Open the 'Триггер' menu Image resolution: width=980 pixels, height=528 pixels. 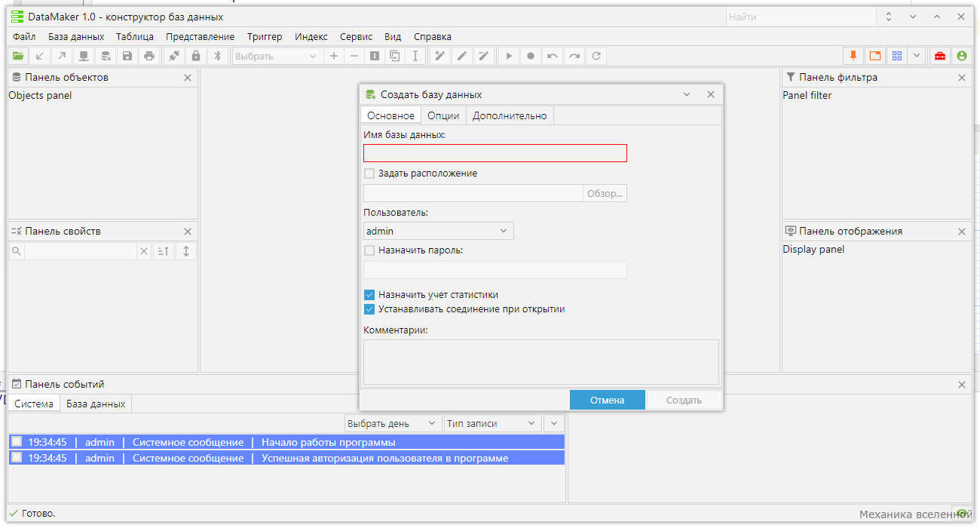pos(265,36)
